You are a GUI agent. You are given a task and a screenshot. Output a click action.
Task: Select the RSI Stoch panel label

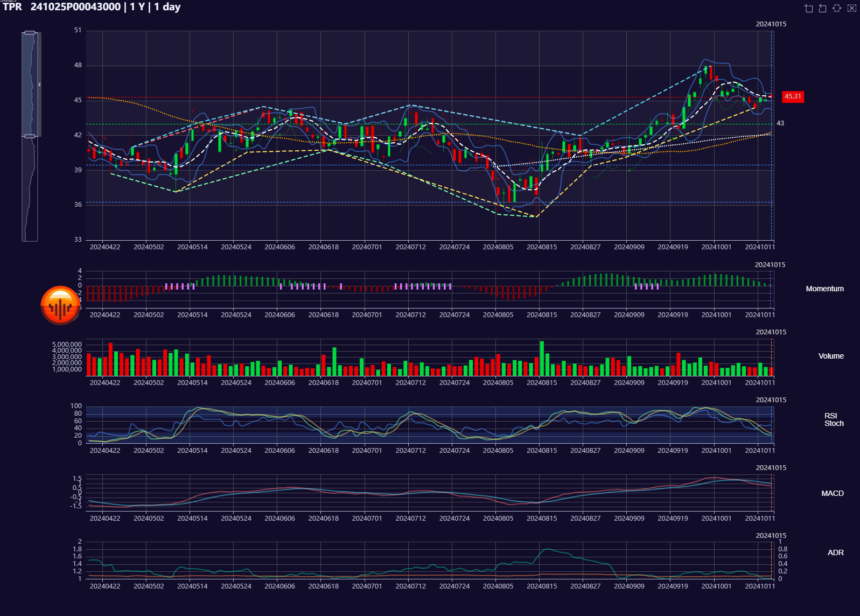[833, 419]
